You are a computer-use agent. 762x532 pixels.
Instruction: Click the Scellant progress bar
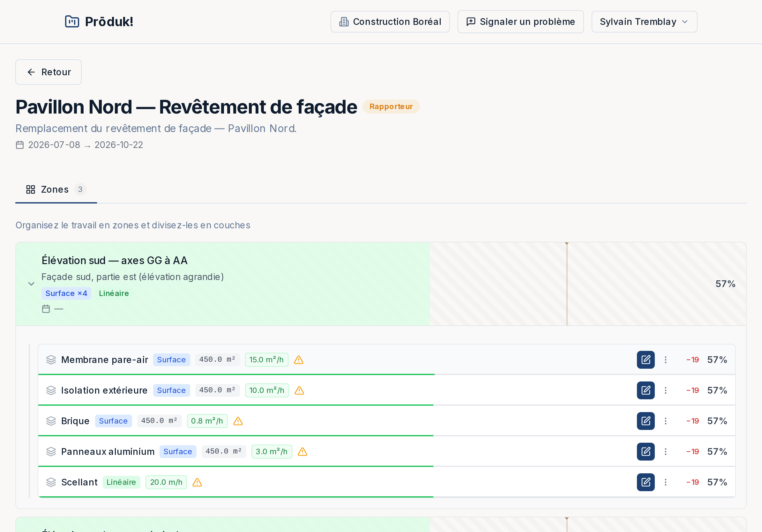pyautogui.click(x=387, y=497)
